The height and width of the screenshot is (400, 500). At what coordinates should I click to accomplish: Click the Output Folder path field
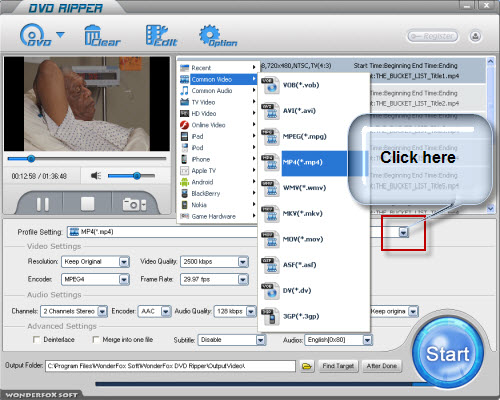[170, 366]
